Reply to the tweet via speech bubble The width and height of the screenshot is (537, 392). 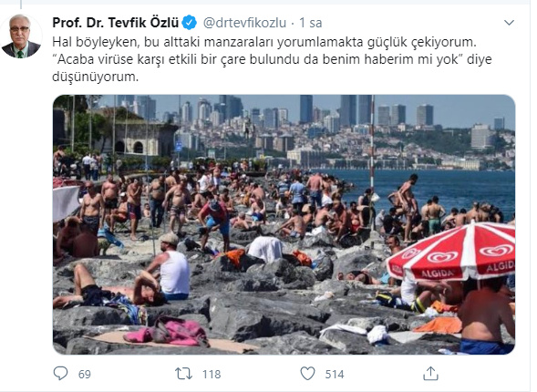click(x=60, y=374)
